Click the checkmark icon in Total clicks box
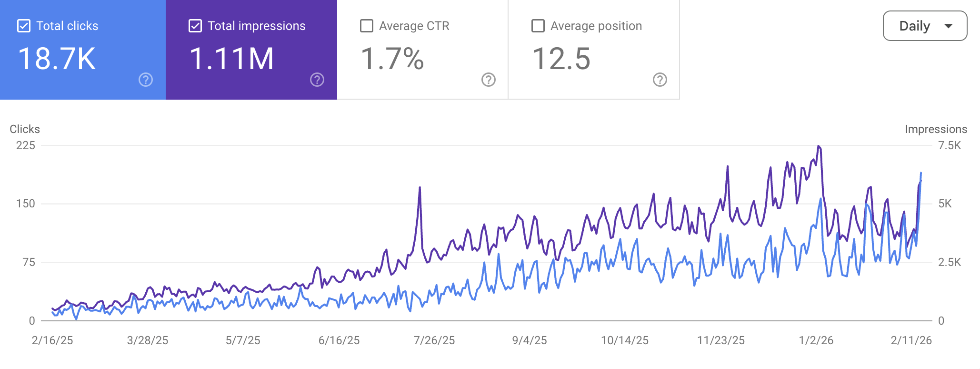Screen dimensions: 980x369 click(23, 25)
